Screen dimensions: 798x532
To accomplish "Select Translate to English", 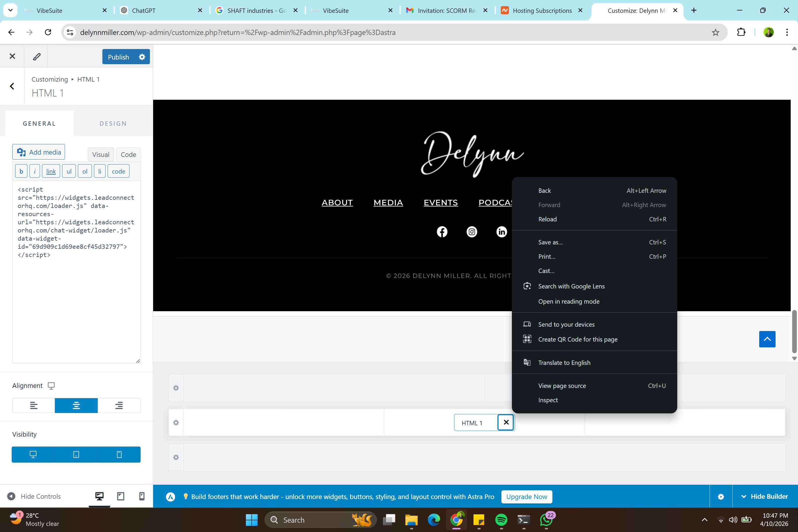I will click(594, 363).
